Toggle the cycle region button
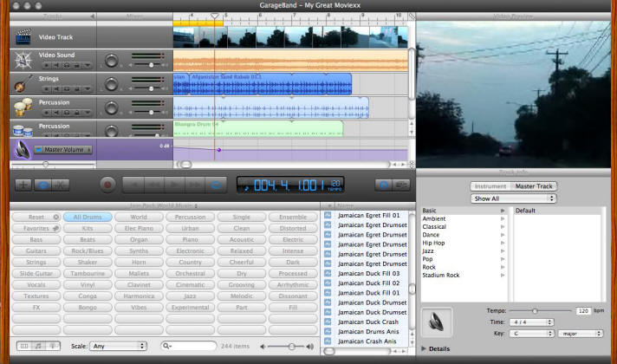617x364 pixels. pos(216,185)
